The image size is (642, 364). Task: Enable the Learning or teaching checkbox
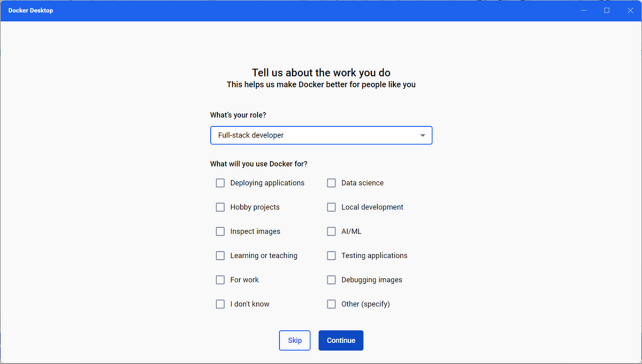click(x=220, y=255)
